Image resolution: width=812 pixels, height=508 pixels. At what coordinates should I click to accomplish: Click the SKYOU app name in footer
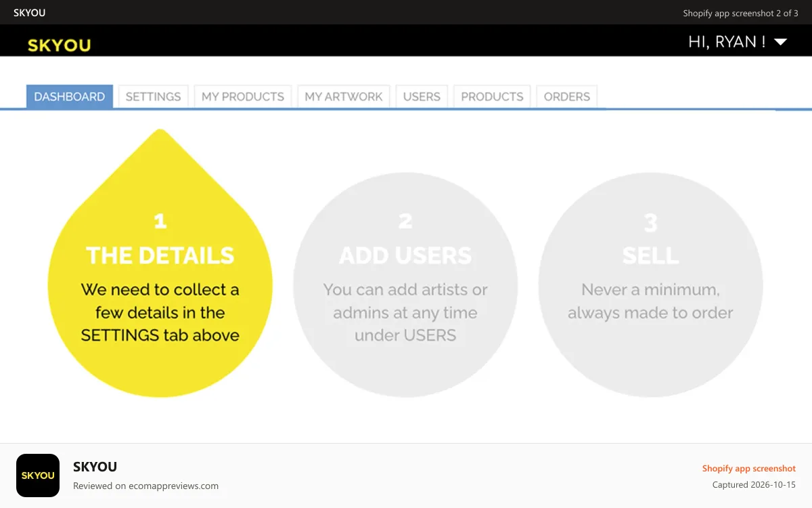95,466
